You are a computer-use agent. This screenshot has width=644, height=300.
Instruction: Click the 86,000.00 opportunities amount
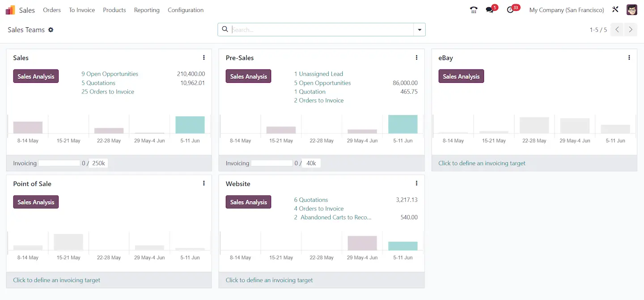[405, 83]
